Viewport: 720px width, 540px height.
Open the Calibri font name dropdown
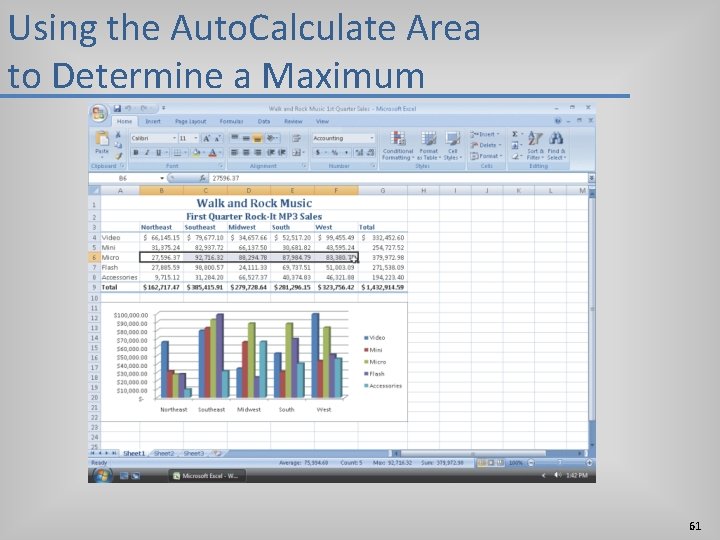174,138
